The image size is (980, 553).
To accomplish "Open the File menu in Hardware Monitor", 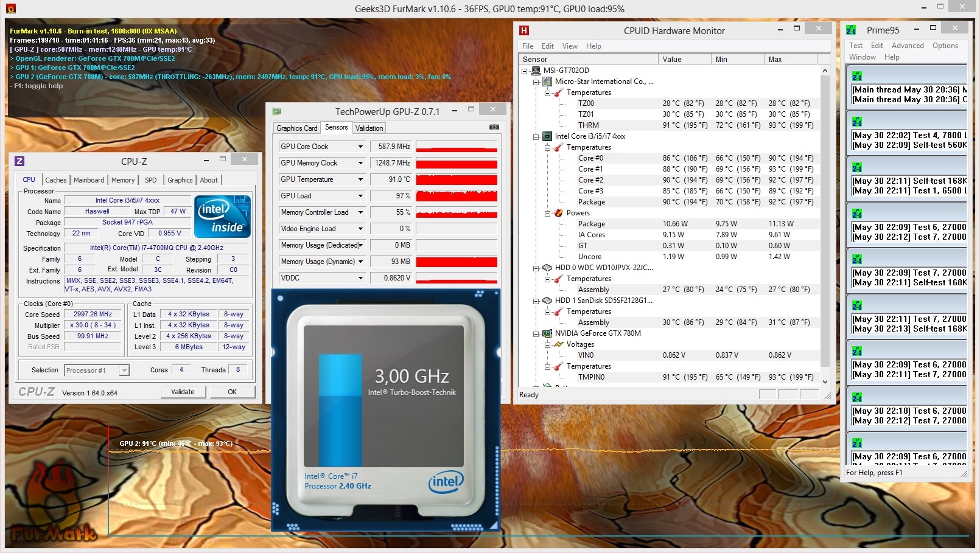I will click(x=528, y=46).
